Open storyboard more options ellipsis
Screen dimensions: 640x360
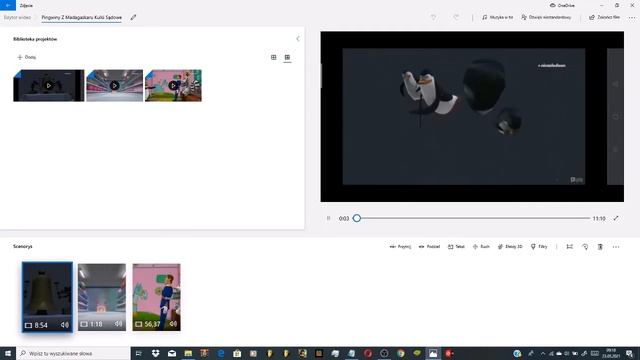click(x=616, y=247)
